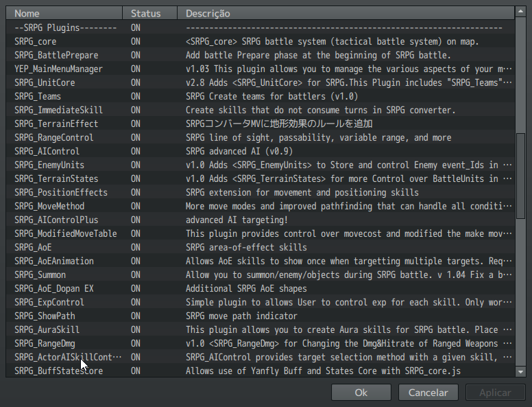The height and width of the screenshot is (407, 532).
Task: Sort by the Nome column header
Action: coord(64,13)
